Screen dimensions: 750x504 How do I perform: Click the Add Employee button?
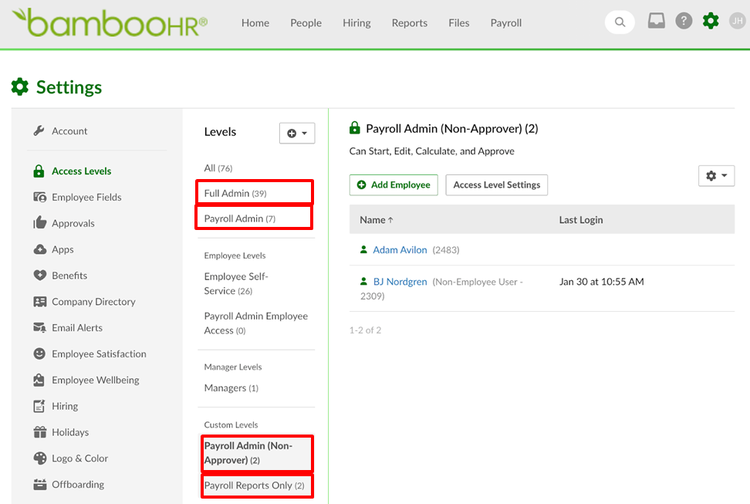tap(393, 185)
